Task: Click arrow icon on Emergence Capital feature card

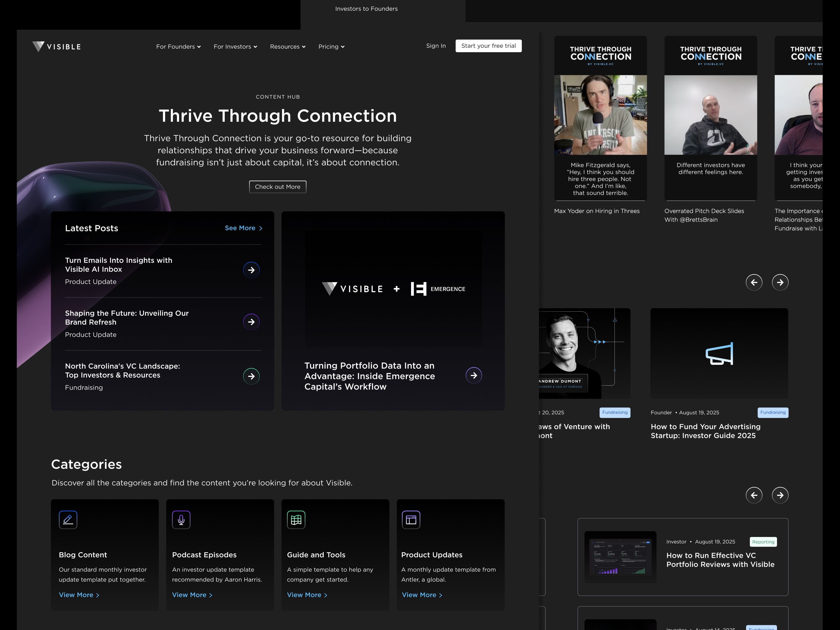Action: (x=474, y=375)
